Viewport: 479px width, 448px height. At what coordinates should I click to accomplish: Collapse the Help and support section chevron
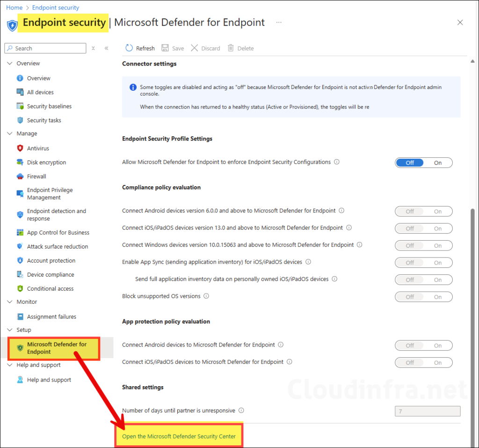point(10,365)
